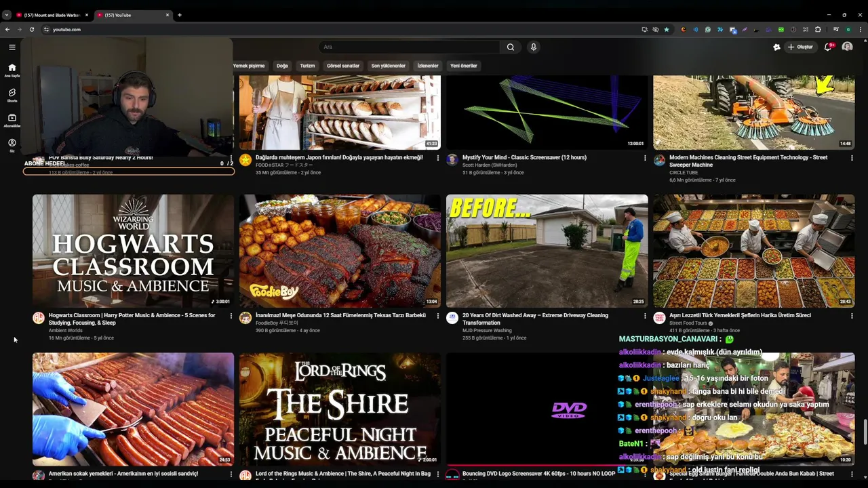Open the MJD Pressure Washing channel name
The image size is (868, 488).
[x=487, y=331]
